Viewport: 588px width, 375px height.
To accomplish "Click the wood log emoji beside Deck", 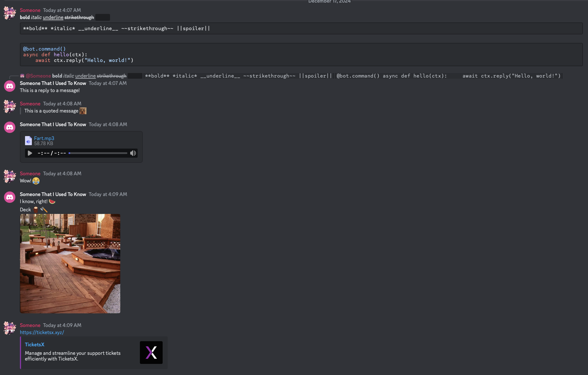I will click(36, 210).
